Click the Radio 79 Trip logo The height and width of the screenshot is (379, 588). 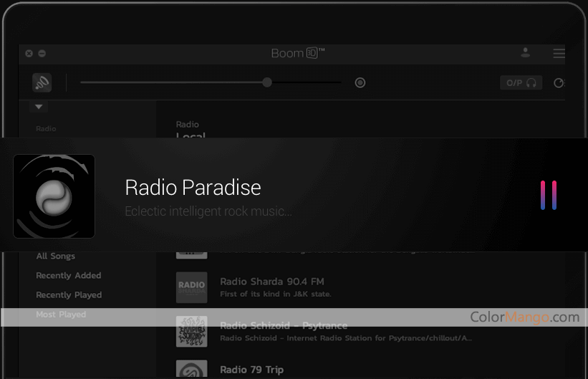coord(191,369)
